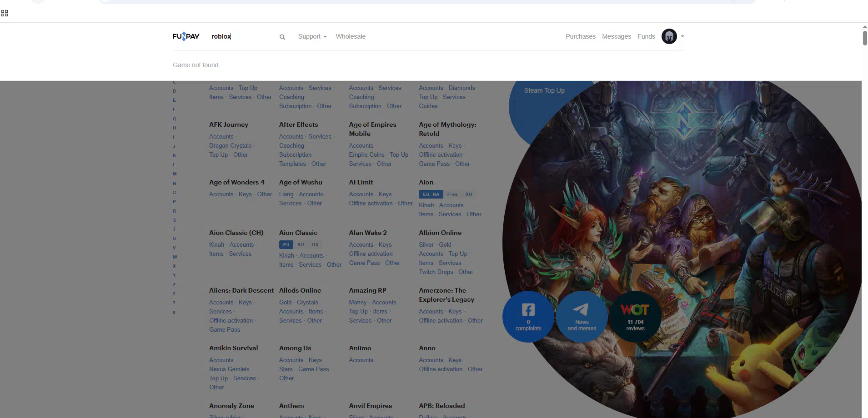Jump to letter W in alphabet index
Image resolution: width=868 pixels, height=418 pixels.
point(175,257)
